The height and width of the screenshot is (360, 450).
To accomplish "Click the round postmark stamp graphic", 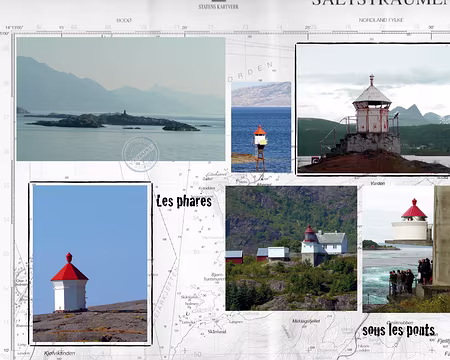I will coord(141,154).
